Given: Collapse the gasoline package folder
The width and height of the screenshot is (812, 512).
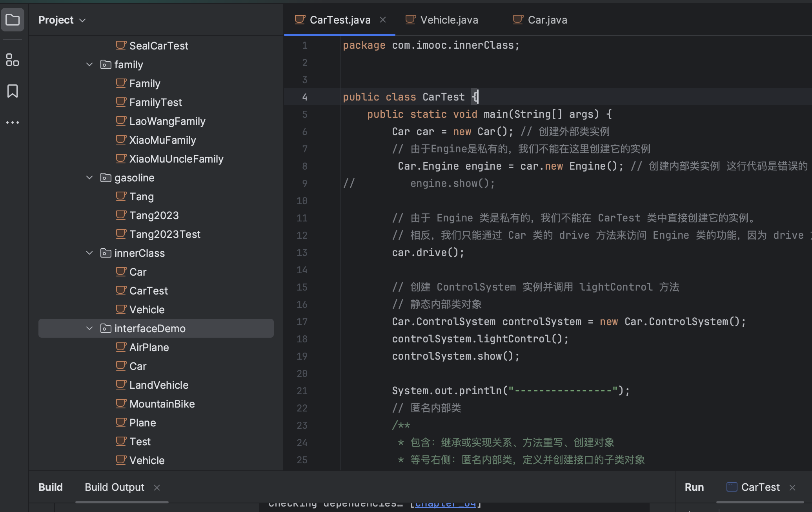Looking at the screenshot, I should point(89,177).
